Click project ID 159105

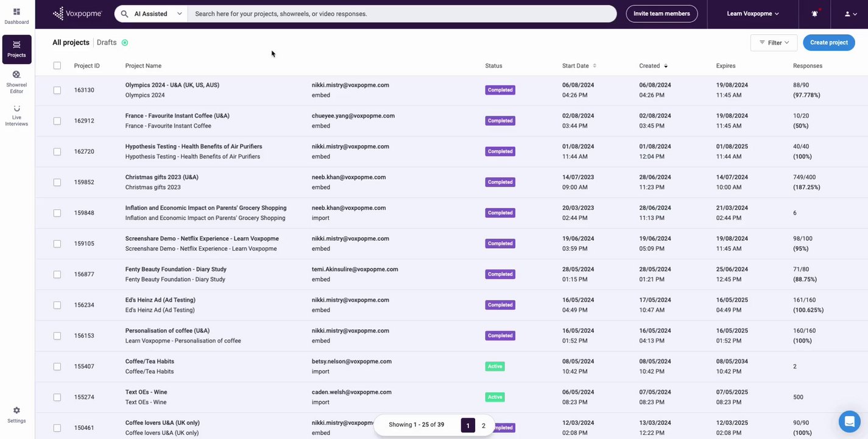[84, 244]
